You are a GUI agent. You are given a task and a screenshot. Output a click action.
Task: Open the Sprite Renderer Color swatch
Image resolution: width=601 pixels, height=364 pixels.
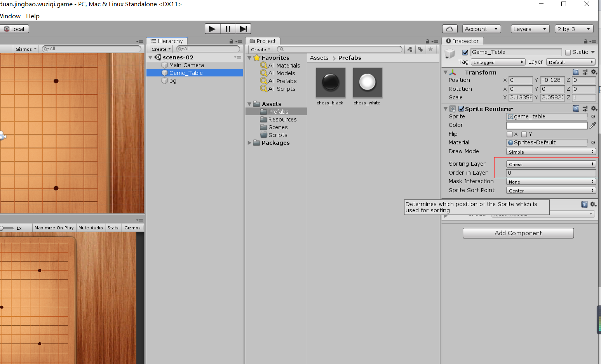[547, 125]
